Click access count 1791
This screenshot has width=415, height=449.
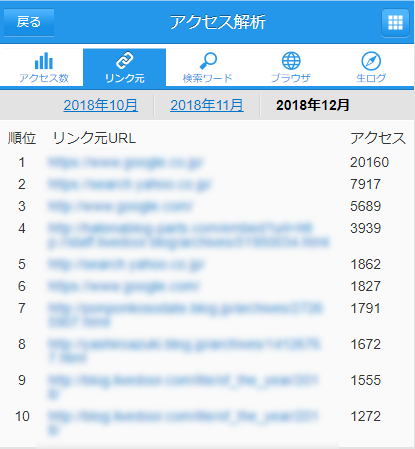(365, 308)
